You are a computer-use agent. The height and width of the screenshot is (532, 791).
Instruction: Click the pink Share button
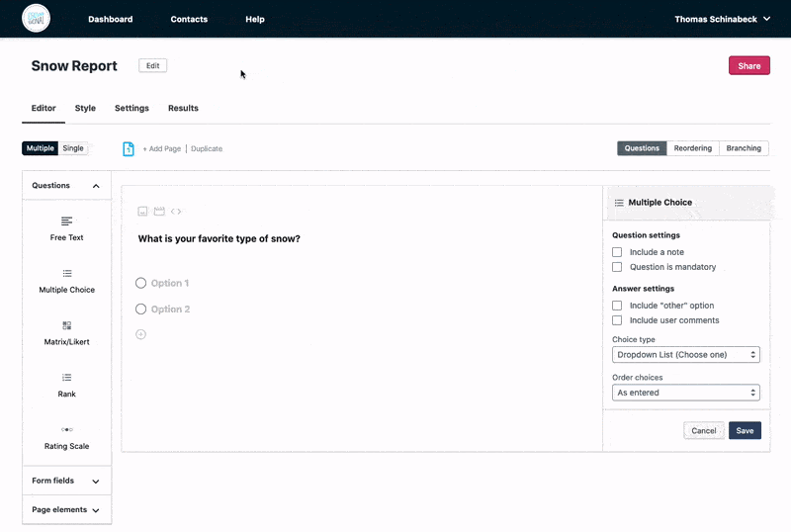(x=748, y=66)
